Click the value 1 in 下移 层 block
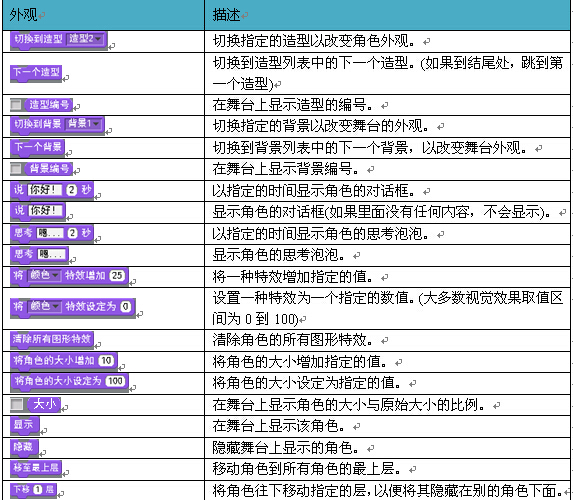573x500 pixels. coord(38,489)
